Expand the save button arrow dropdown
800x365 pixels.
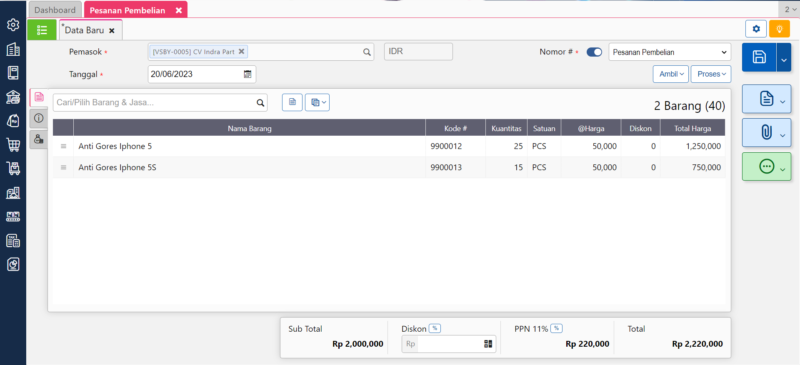click(x=784, y=57)
